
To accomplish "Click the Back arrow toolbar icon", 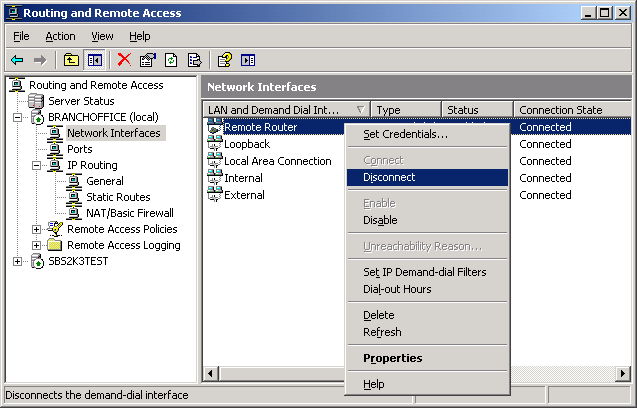I will tap(17, 60).
